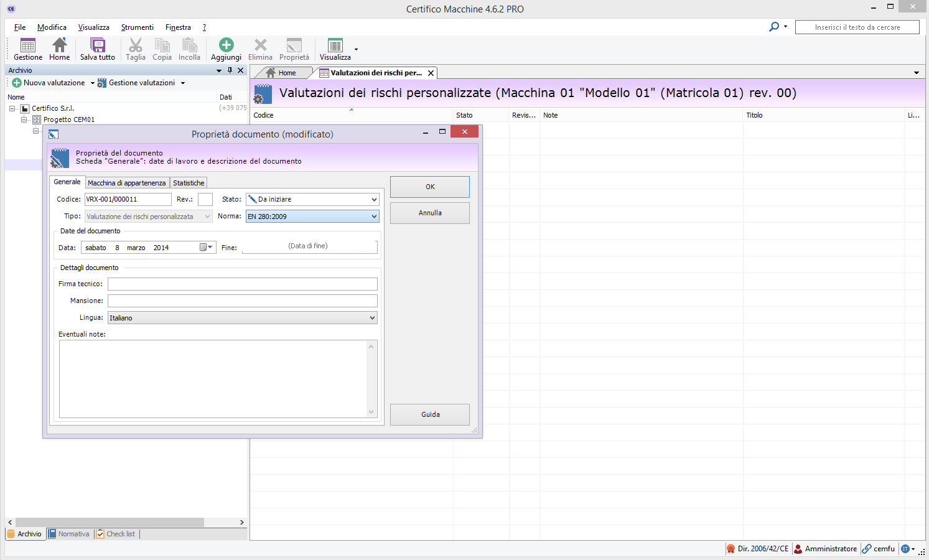Click the Amministratore user status item
This screenshot has width=929, height=560.
826,549
